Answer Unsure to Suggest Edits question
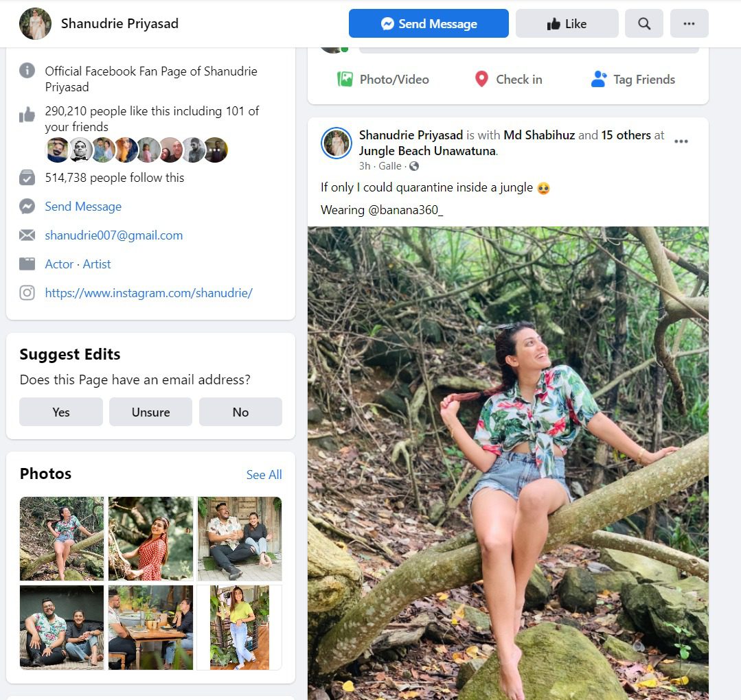Image resolution: width=741 pixels, height=700 pixels. (x=150, y=412)
